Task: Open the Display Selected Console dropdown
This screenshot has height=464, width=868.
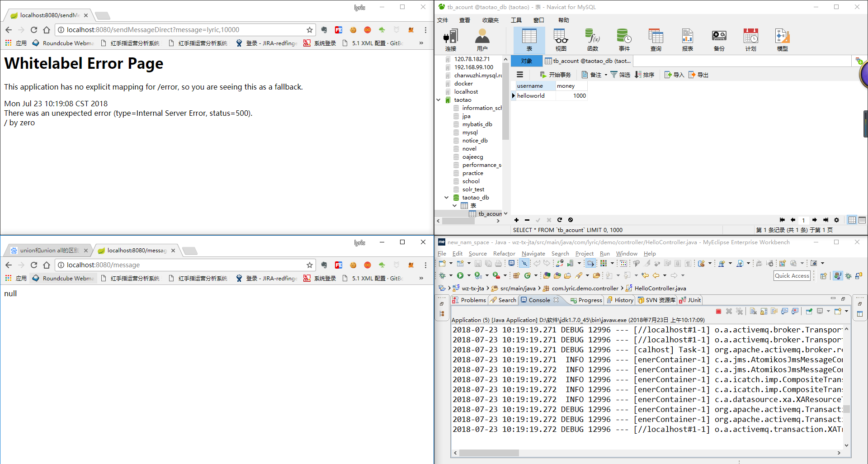Action: 828,311
